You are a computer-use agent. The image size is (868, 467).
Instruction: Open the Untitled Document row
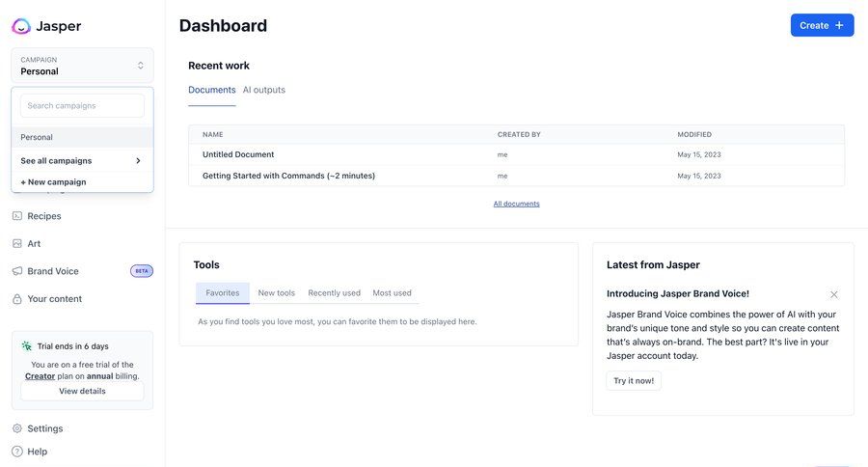[x=517, y=154]
